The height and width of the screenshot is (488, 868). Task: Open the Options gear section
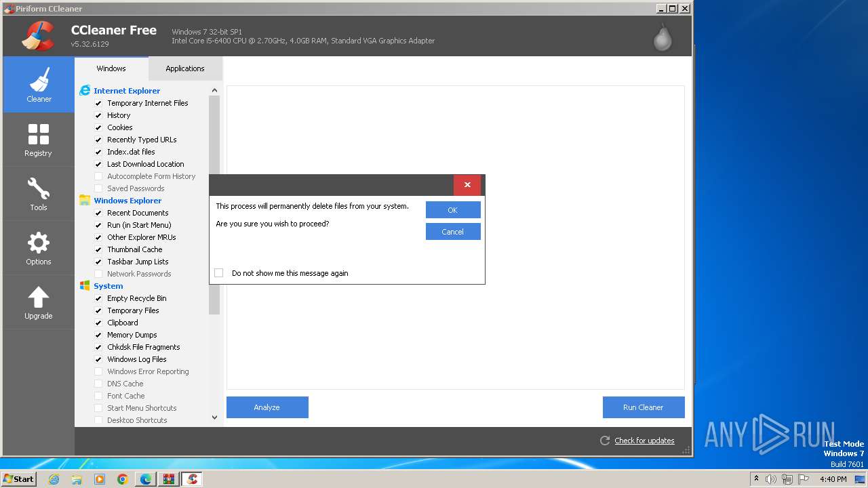point(39,248)
